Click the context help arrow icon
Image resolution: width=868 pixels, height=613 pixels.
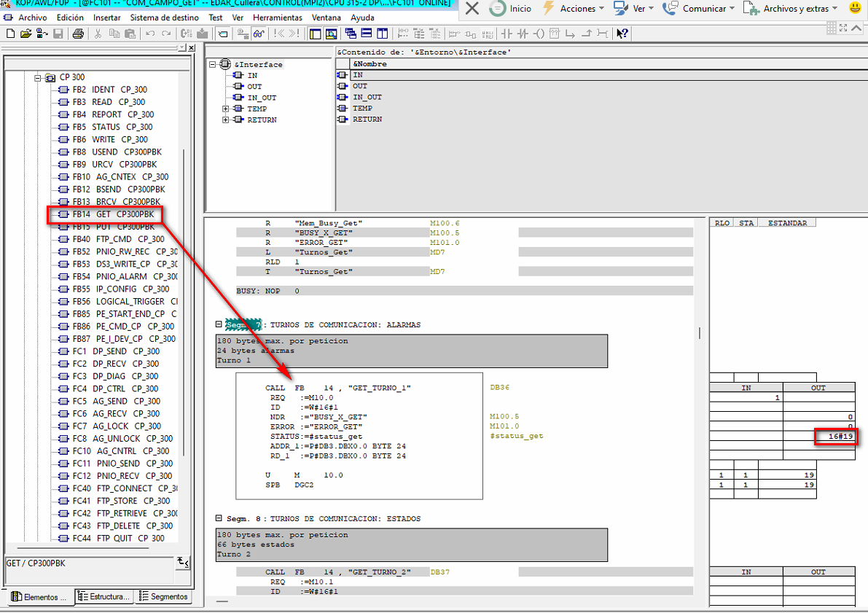click(622, 34)
